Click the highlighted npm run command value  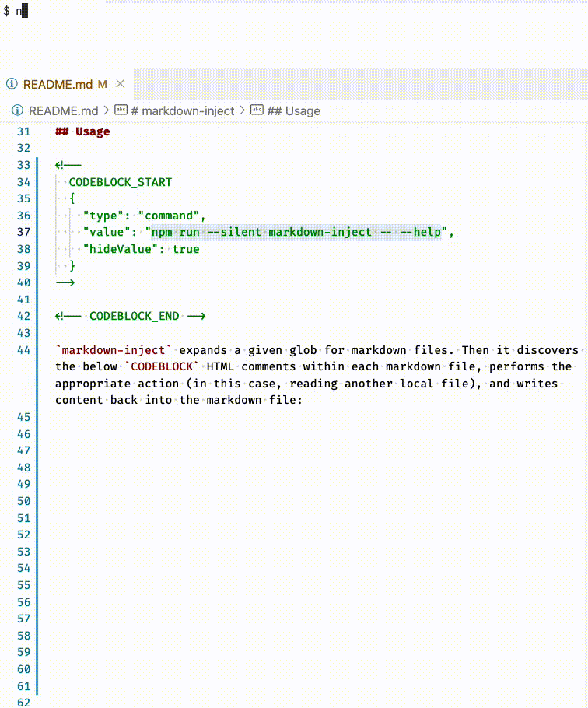pyautogui.click(x=296, y=232)
